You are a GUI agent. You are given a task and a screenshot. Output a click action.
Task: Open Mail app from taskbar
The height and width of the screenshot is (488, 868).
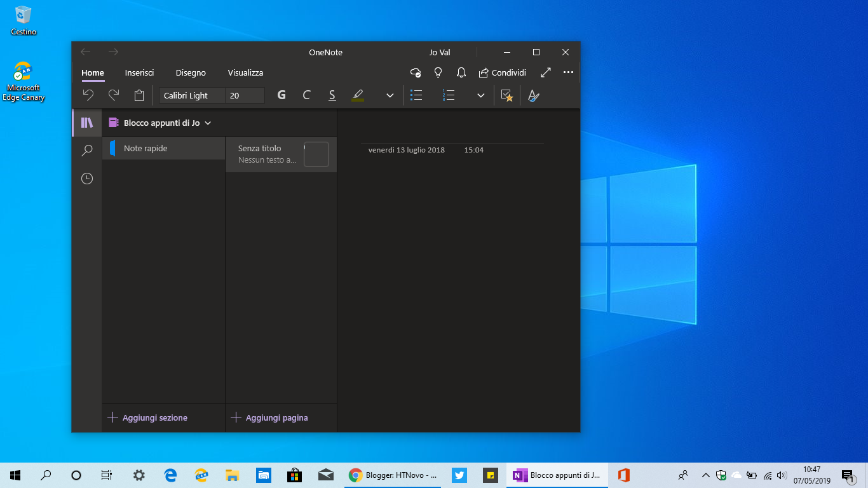pyautogui.click(x=325, y=475)
